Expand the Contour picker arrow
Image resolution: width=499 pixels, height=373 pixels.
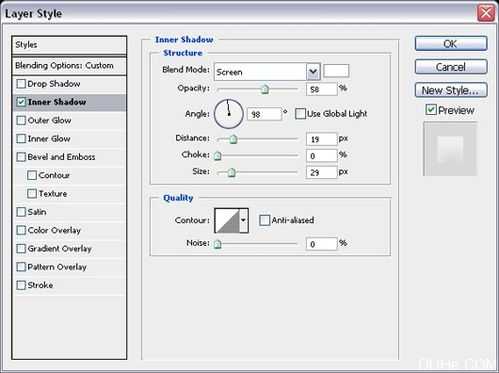pos(244,220)
